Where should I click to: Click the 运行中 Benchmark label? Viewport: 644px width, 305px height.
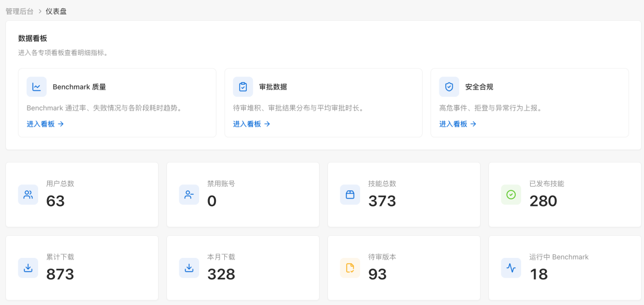coord(559,257)
